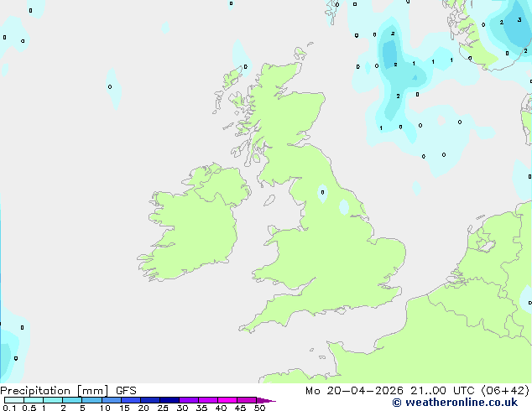The width and height of the screenshot is (532, 411).
Task: Click the '50' legend scale label
Action: tap(260, 408)
